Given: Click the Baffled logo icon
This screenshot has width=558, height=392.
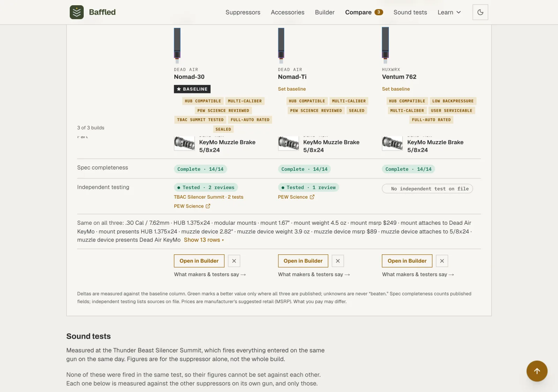Looking at the screenshot, I should (x=77, y=12).
